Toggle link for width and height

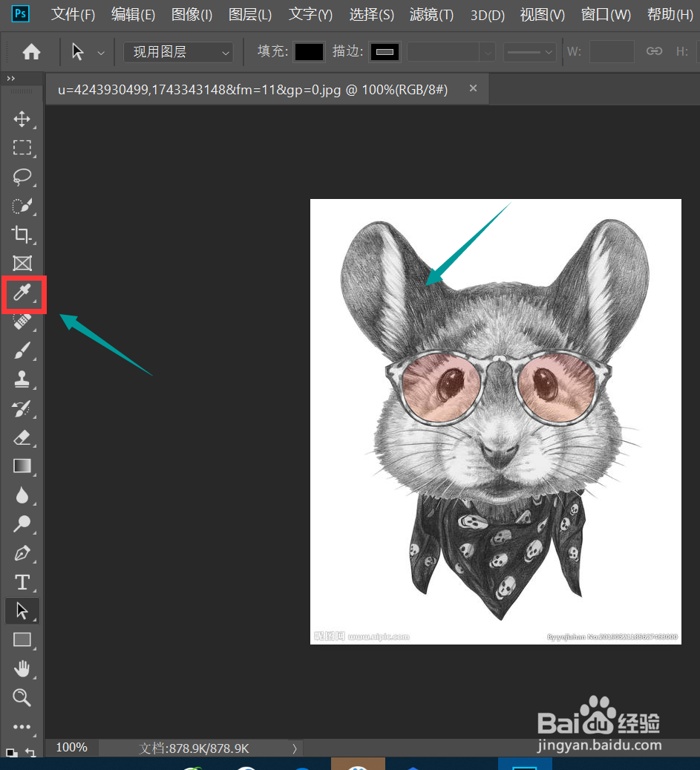tap(654, 51)
